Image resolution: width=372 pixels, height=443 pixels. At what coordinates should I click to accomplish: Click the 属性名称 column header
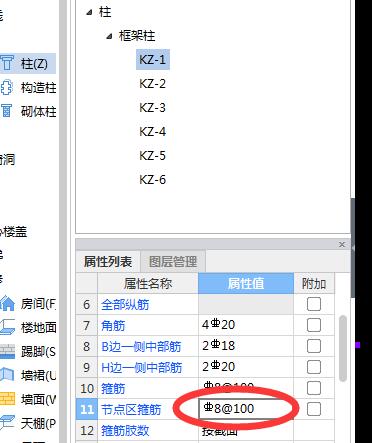tap(148, 283)
